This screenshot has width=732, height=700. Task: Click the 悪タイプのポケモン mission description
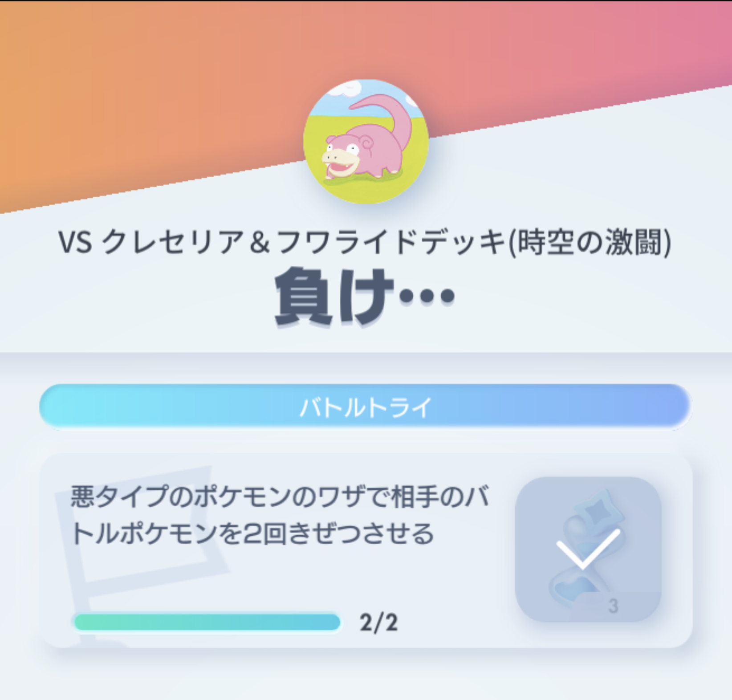[281, 514]
